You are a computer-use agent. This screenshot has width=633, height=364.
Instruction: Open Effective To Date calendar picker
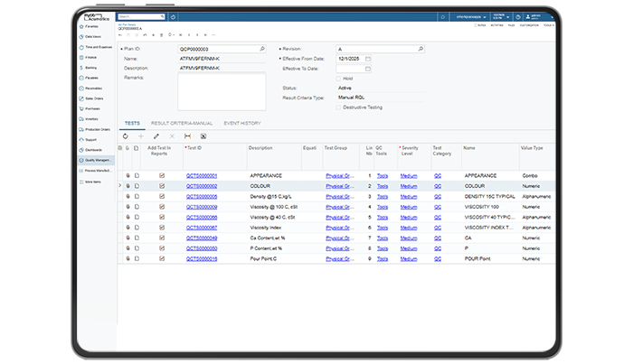368,69
